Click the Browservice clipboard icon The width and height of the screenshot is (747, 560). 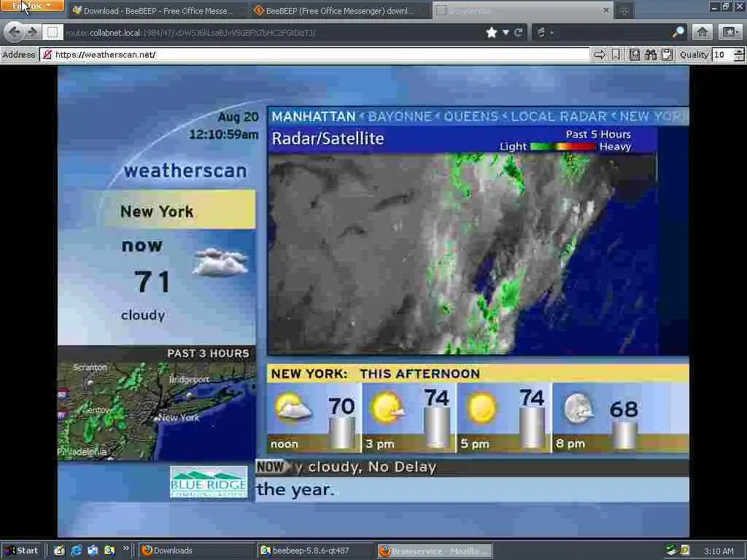click(x=667, y=55)
